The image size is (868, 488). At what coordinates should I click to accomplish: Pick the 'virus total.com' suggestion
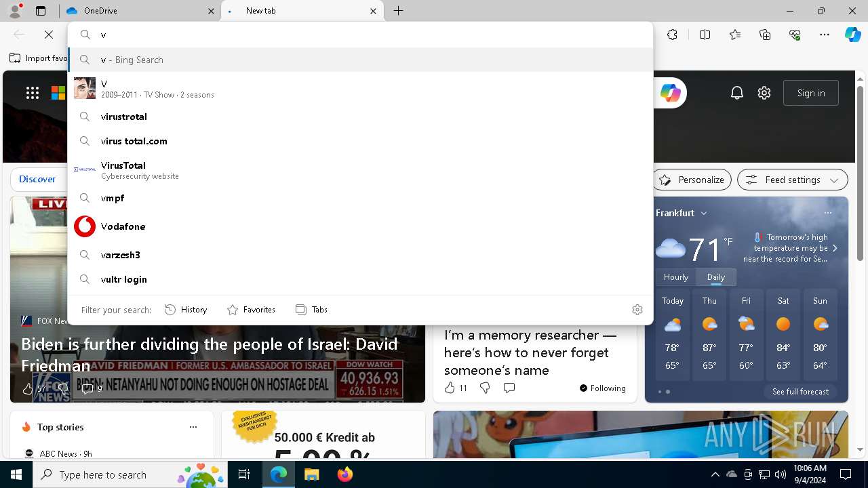[x=361, y=141]
